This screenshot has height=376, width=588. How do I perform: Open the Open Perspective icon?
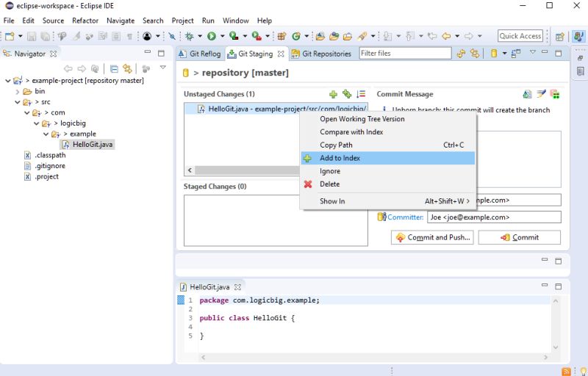tap(560, 37)
